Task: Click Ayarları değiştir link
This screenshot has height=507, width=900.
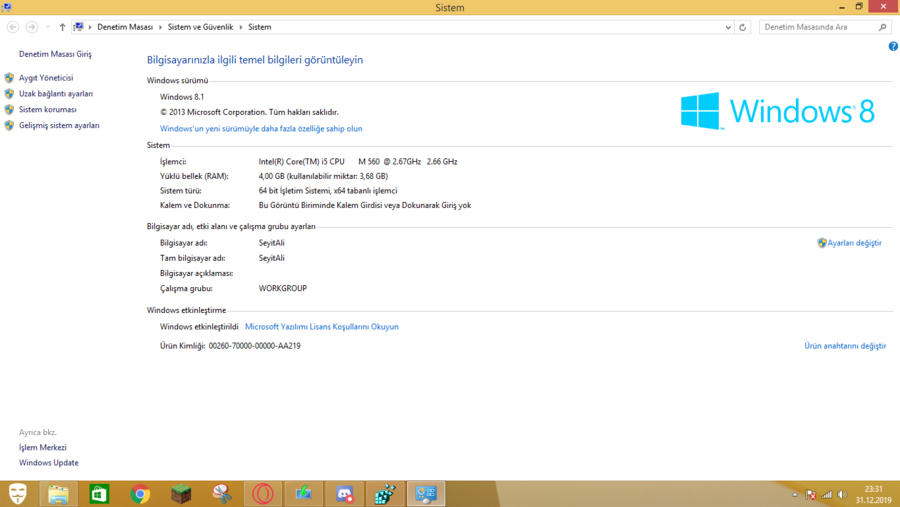Action: pos(854,243)
